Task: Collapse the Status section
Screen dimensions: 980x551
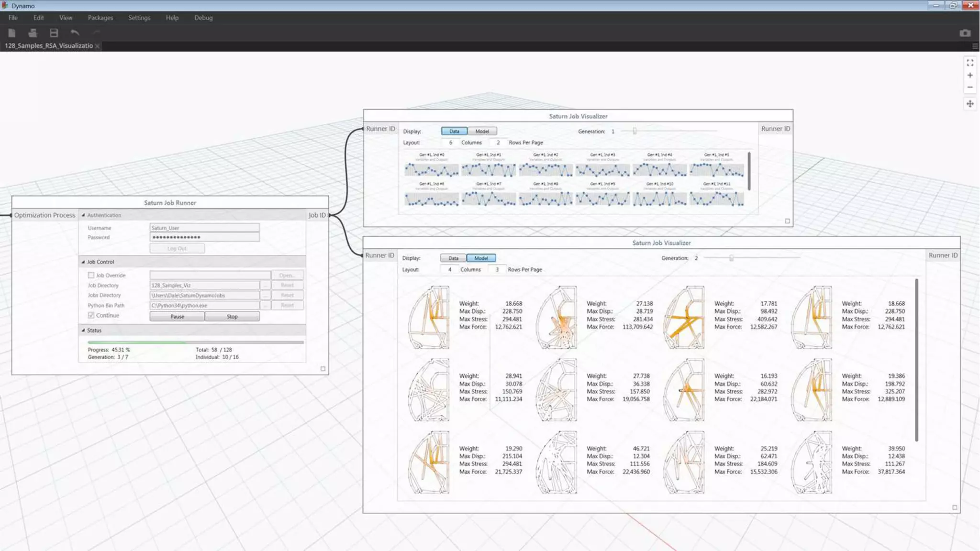Action: point(83,331)
